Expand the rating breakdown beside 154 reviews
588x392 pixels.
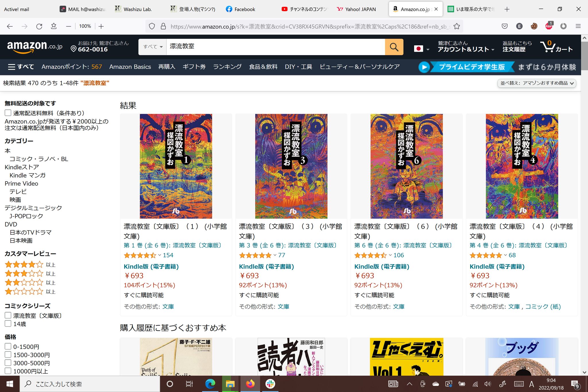160,255
